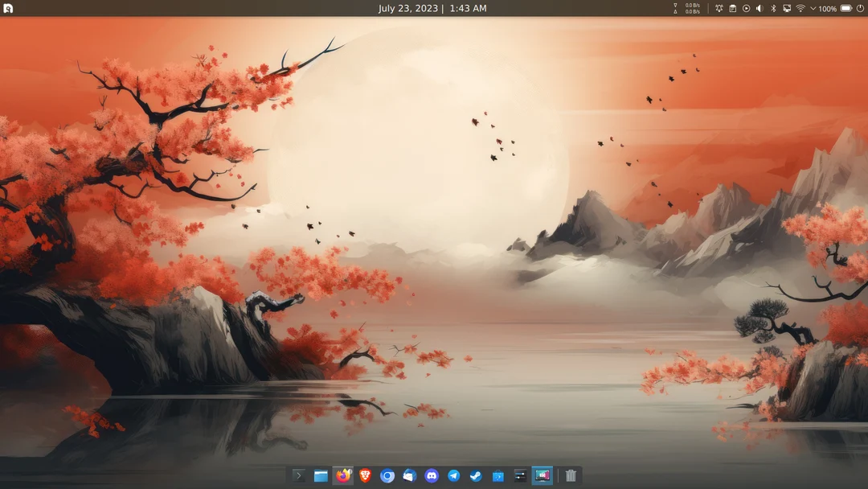
Task: Launch the Thunderbird mail client
Action: coord(408,475)
